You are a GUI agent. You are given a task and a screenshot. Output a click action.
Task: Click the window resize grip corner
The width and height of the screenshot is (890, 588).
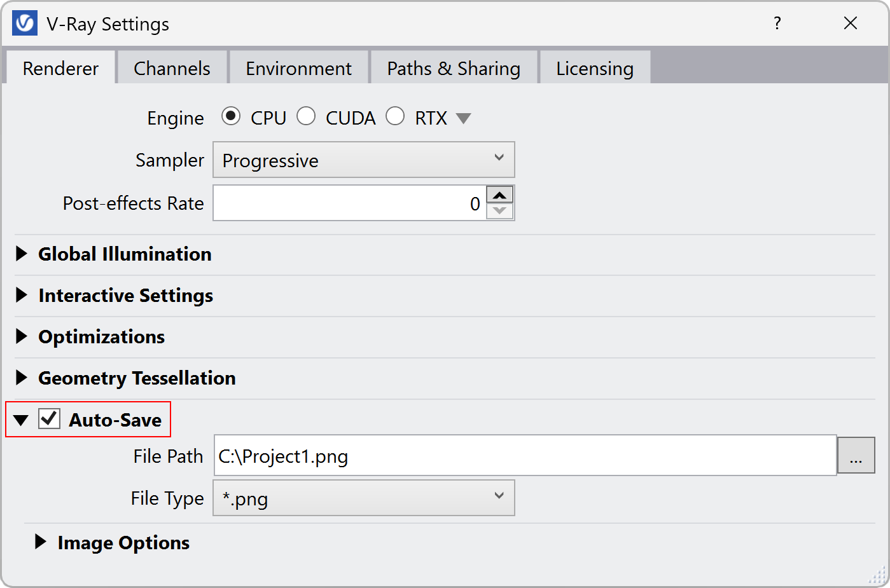[x=878, y=575]
